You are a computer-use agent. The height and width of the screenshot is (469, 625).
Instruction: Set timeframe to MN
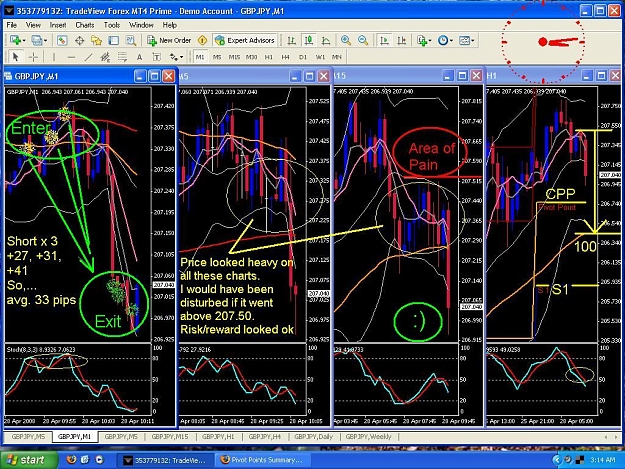click(x=337, y=57)
